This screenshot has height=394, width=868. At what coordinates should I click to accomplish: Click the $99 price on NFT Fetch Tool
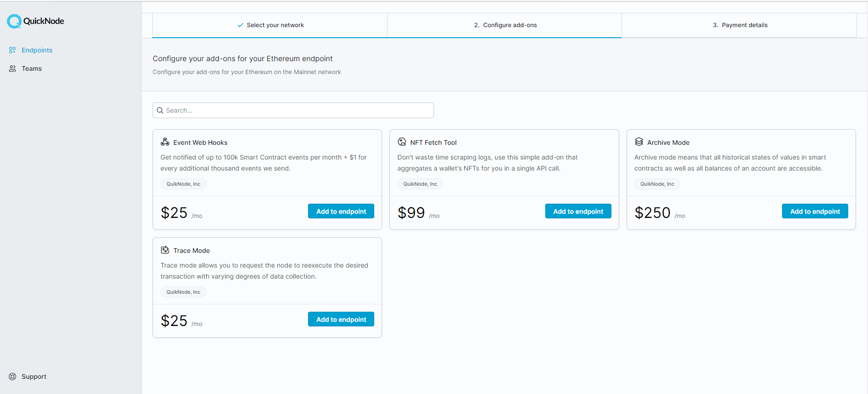pyautogui.click(x=411, y=212)
